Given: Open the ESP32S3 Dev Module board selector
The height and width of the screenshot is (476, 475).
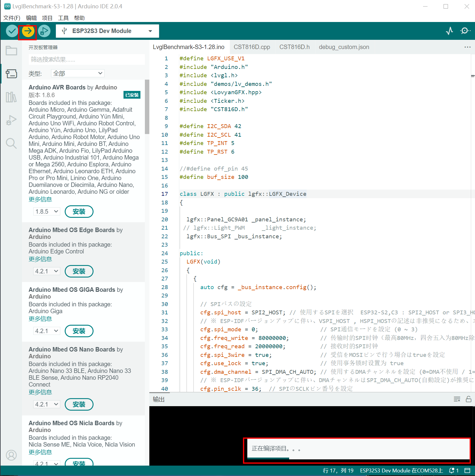Looking at the screenshot, I should [x=107, y=31].
